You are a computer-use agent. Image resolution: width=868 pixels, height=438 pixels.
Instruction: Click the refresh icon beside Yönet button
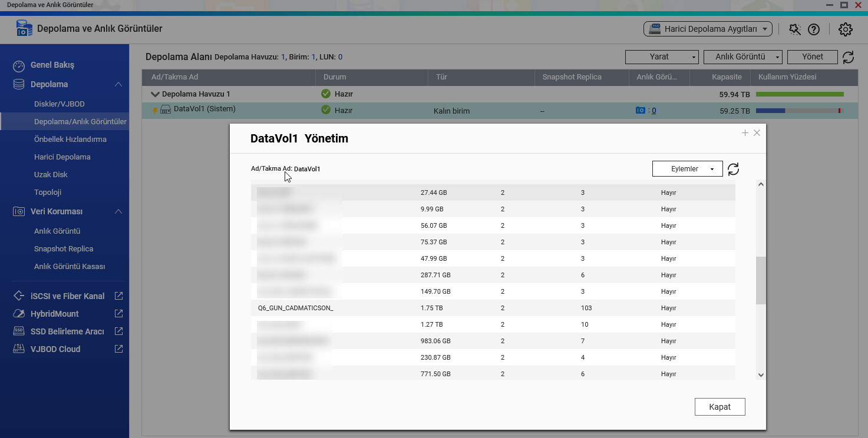[x=848, y=57]
